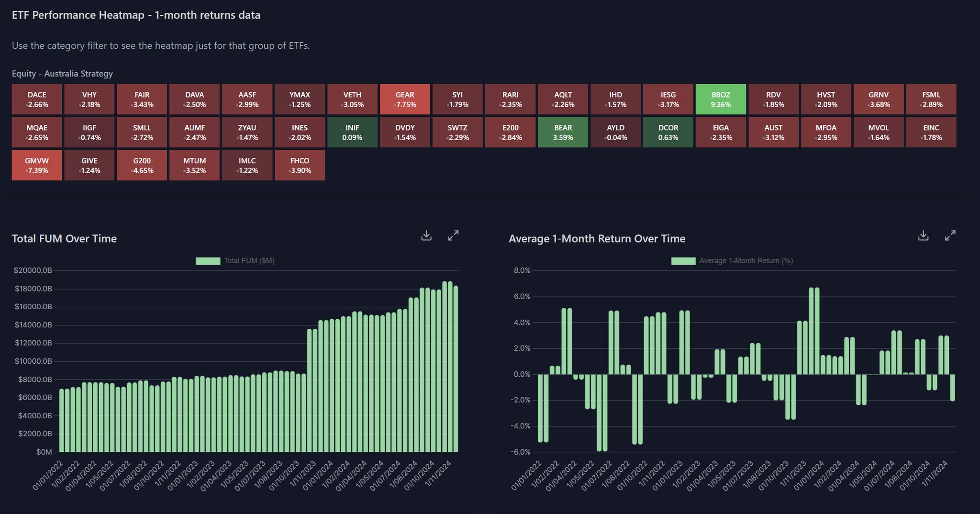The height and width of the screenshot is (514, 980).
Task: Select the FSML -2.89% tile
Action: click(931, 99)
